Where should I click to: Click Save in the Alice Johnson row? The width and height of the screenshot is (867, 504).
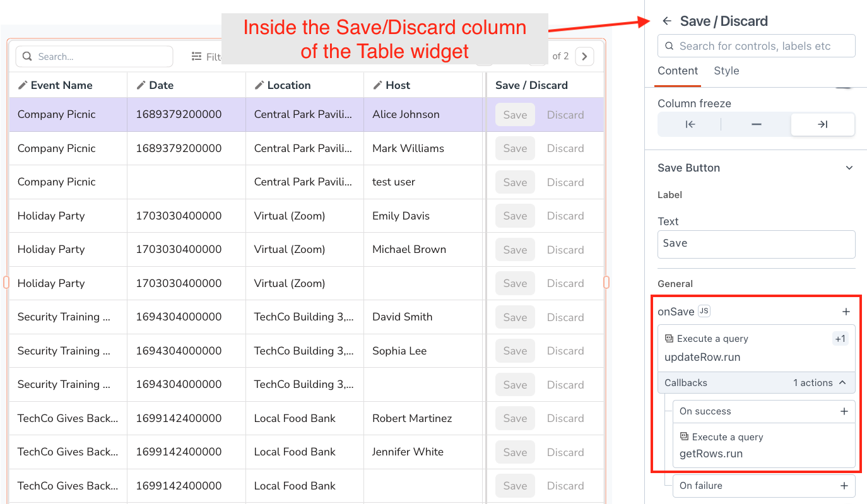(x=514, y=114)
